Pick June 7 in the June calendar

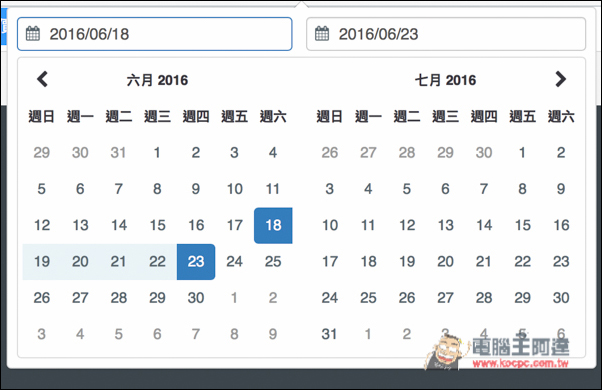point(118,189)
